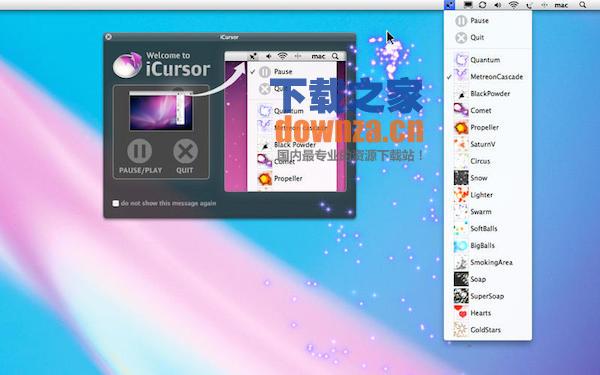Viewport: 600px width, 375px height.
Task: Click the sync arrows icon in the menu bar
Action: [482, 5]
